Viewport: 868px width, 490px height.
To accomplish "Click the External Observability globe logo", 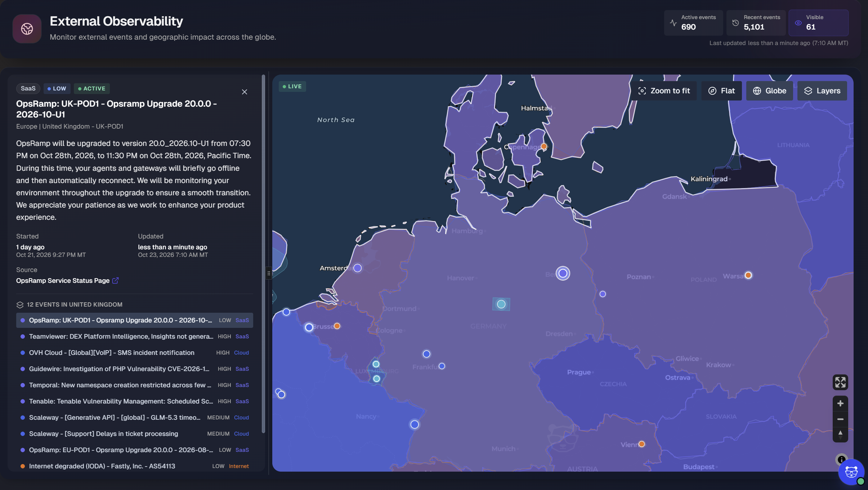I will (27, 28).
